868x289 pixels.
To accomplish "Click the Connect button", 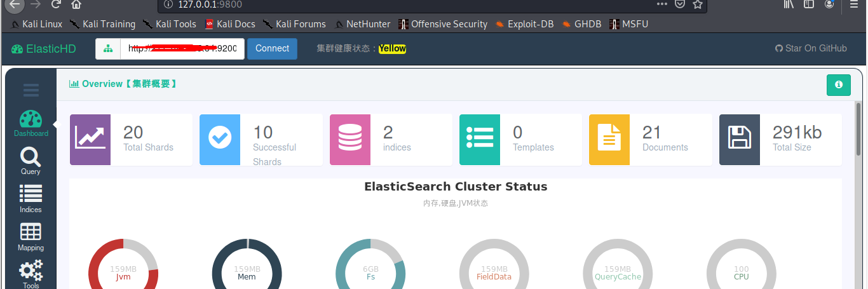I will point(272,48).
